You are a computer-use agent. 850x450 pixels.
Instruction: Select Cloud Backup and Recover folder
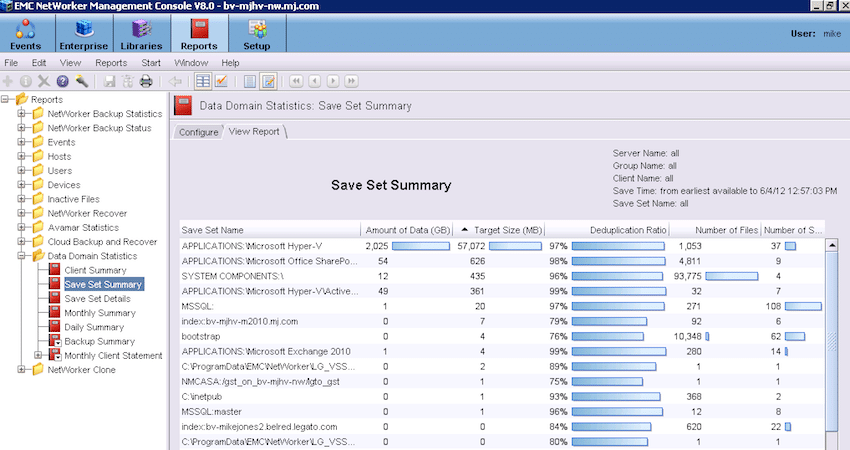(x=102, y=242)
